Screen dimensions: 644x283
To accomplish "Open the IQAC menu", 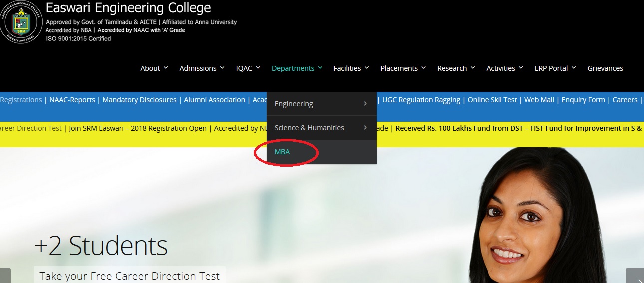I will 248,68.
